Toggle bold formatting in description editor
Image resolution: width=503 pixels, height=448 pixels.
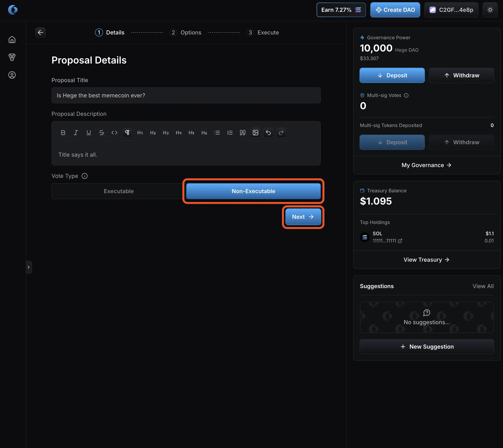pyautogui.click(x=63, y=133)
